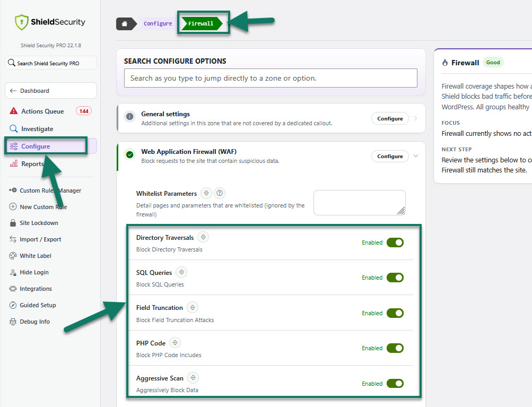532x407 pixels.
Task: Expand the General settings chevron
Action: coord(416,118)
